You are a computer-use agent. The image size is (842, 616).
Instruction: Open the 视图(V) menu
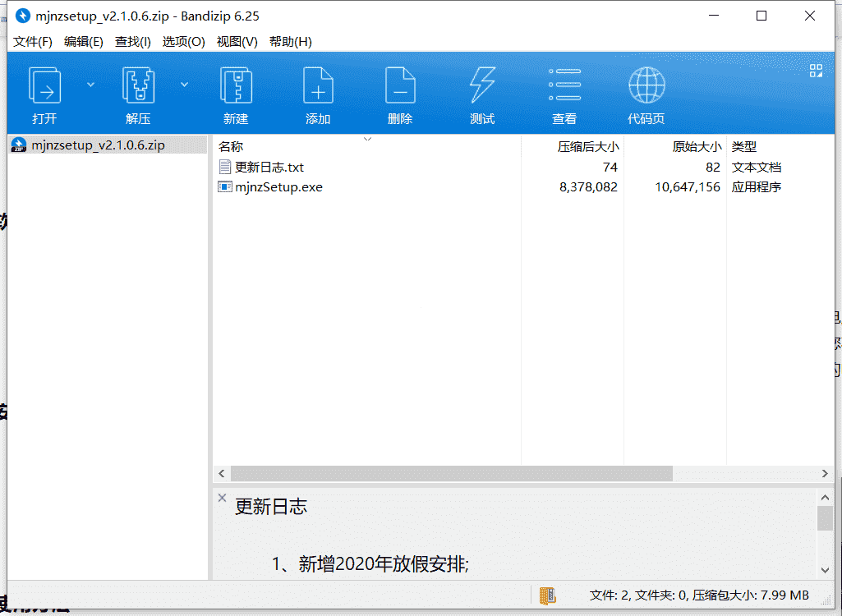237,42
